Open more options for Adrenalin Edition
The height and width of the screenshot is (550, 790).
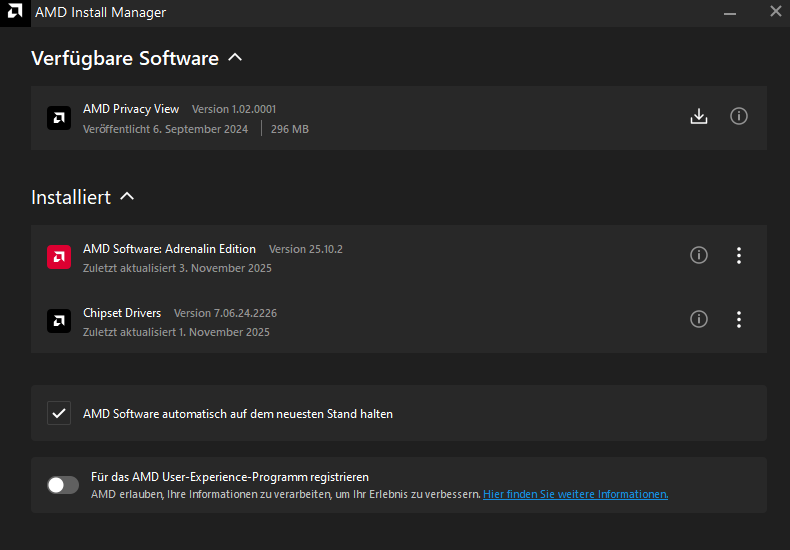click(x=739, y=256)
